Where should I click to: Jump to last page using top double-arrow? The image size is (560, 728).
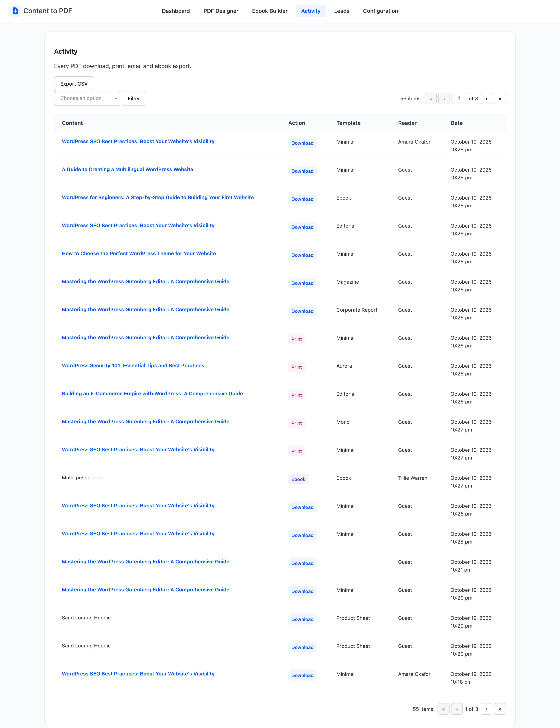coord(500,98)
